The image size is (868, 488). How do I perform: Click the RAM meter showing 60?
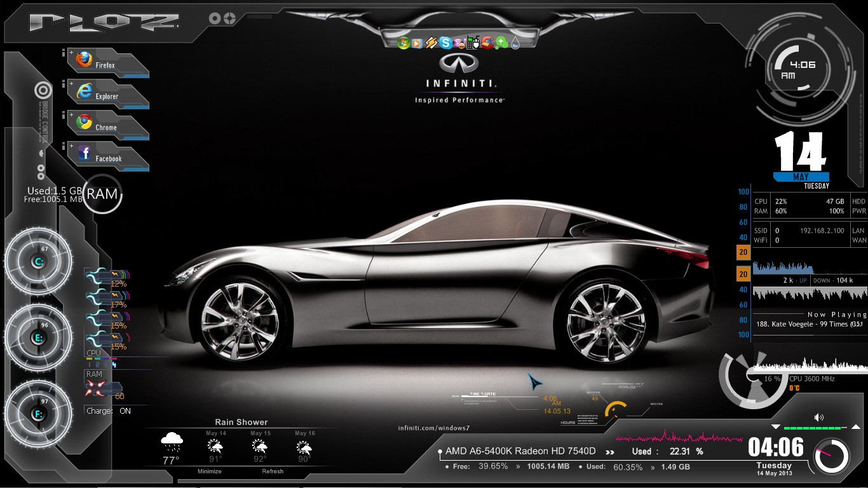(x=105, y=390)
